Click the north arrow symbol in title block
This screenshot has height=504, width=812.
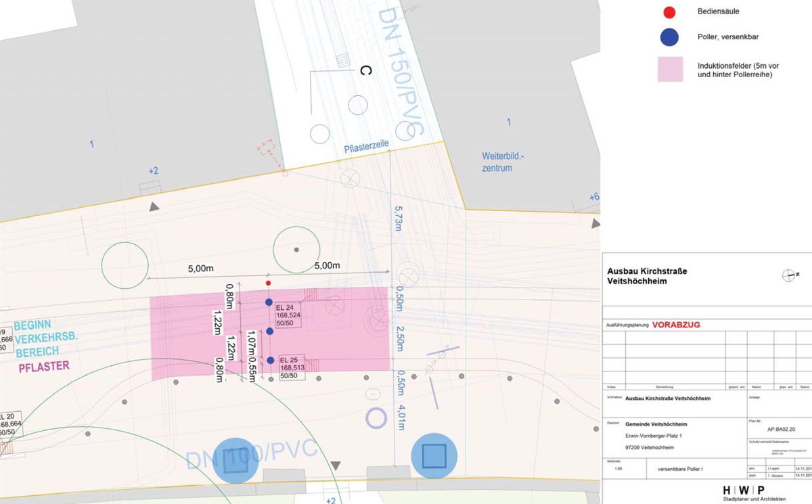789,275
